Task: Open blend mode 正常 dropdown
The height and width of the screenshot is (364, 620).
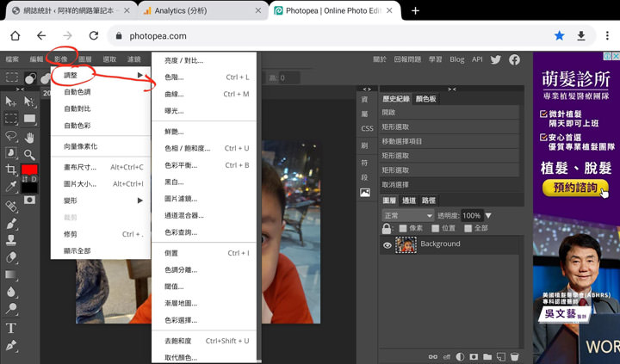Action: 407,216
